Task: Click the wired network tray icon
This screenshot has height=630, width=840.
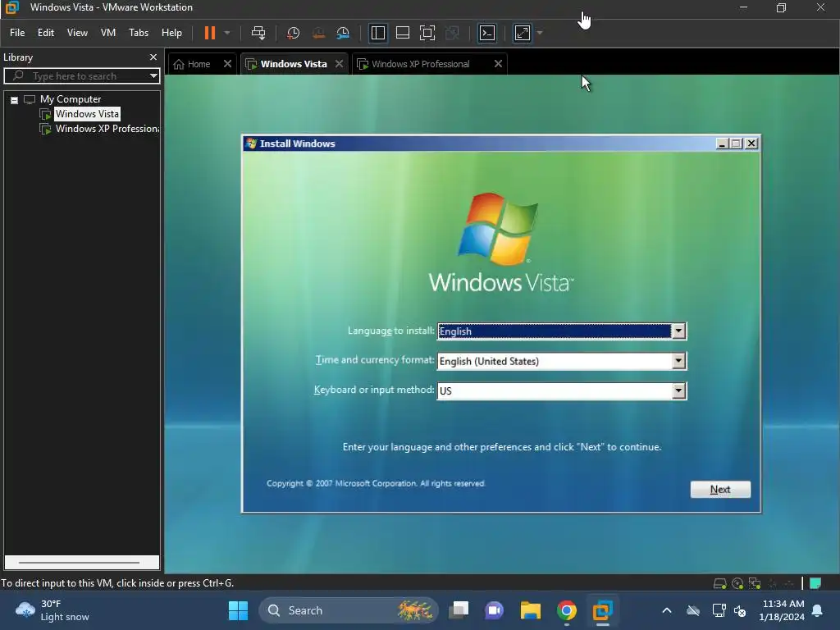Action: (x=719, y=610)
